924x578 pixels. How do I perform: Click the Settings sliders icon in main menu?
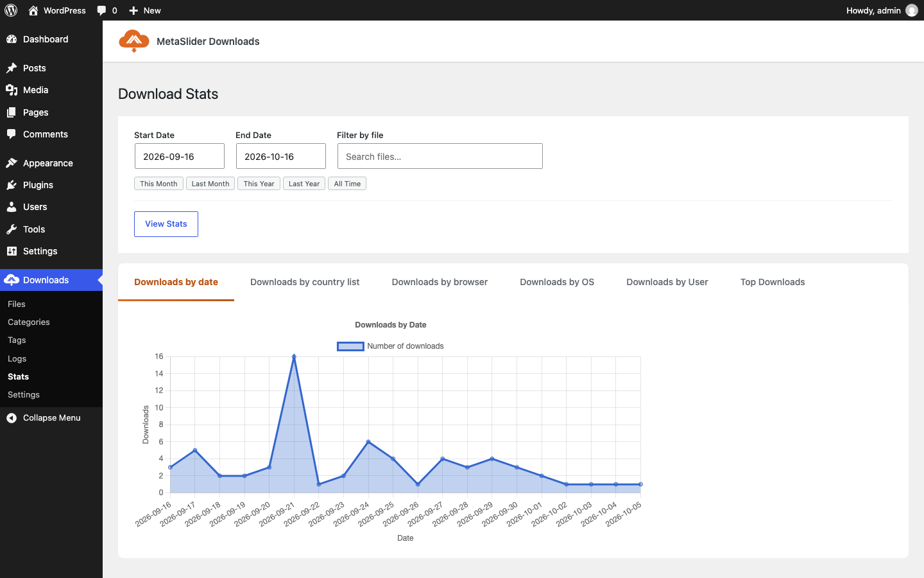[12, 251]
